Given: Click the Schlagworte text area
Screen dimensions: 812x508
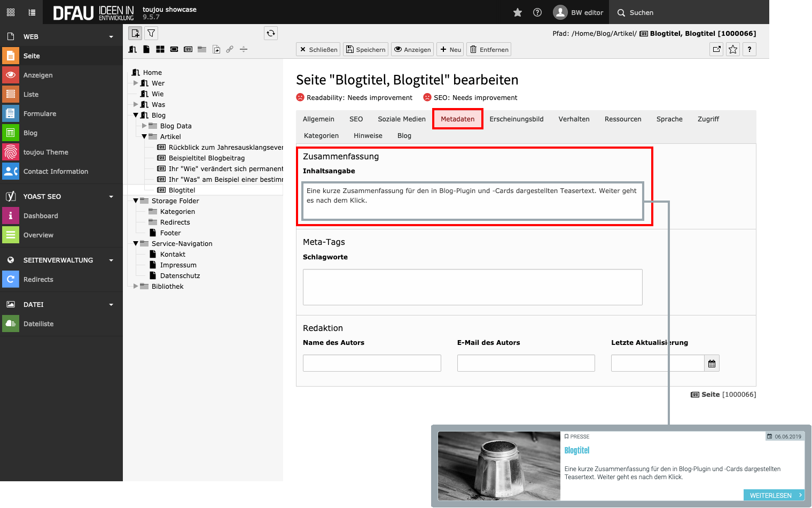Looking at the screenshot, I should [x=472, y=287].
